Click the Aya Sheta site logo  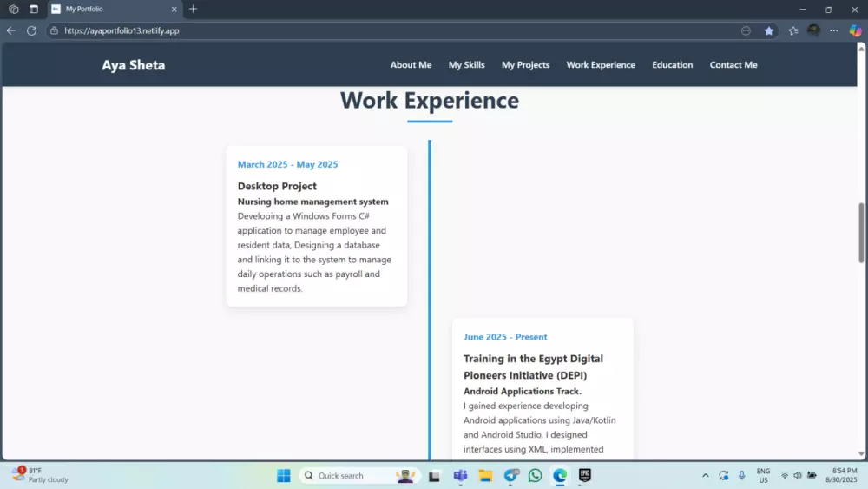tap(134, 65)
